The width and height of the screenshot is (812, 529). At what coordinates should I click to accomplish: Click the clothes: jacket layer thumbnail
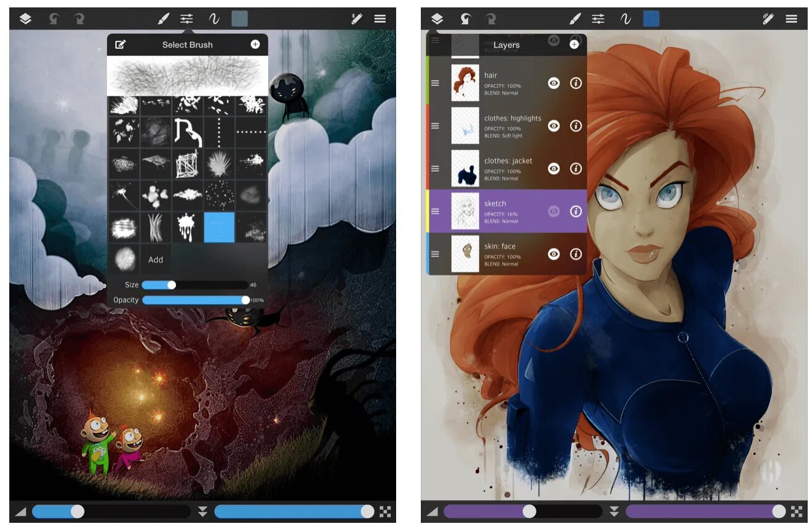click(465, 168)
